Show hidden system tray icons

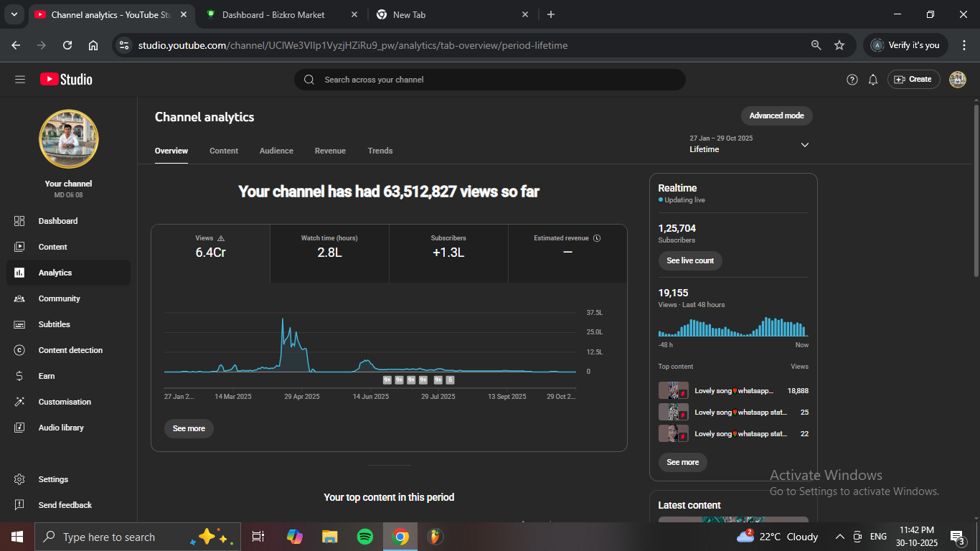click(x=839, y=537)
